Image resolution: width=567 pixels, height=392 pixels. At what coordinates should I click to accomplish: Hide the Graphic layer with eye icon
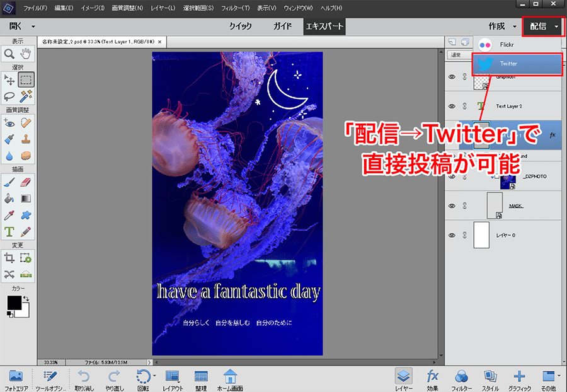(x=452, y=77)
